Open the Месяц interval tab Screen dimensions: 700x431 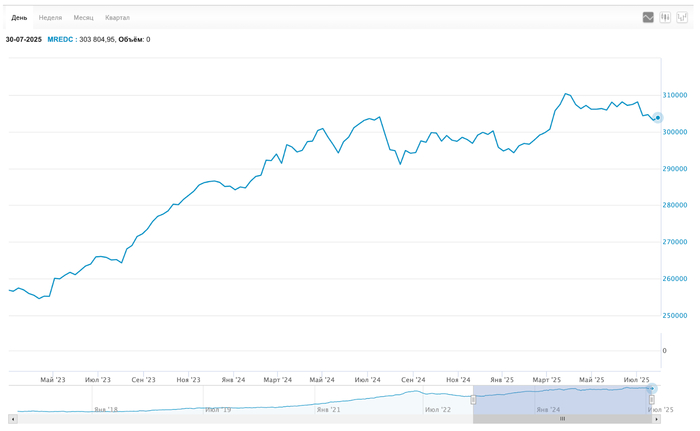(x=84, y=18)
